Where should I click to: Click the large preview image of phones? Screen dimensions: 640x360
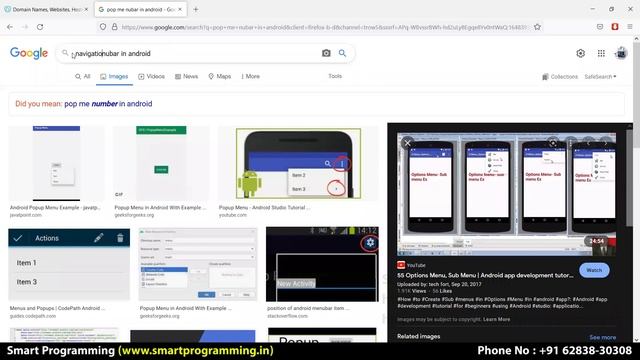[506, 194]
